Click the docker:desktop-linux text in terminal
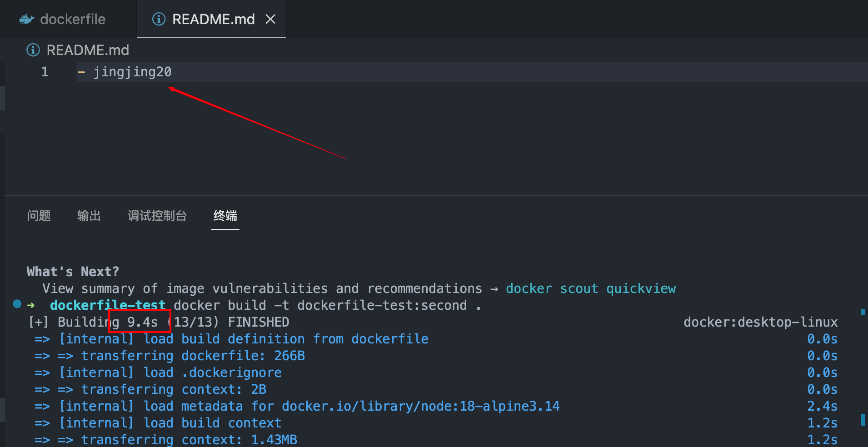868x447 pixels. point(760,322)
